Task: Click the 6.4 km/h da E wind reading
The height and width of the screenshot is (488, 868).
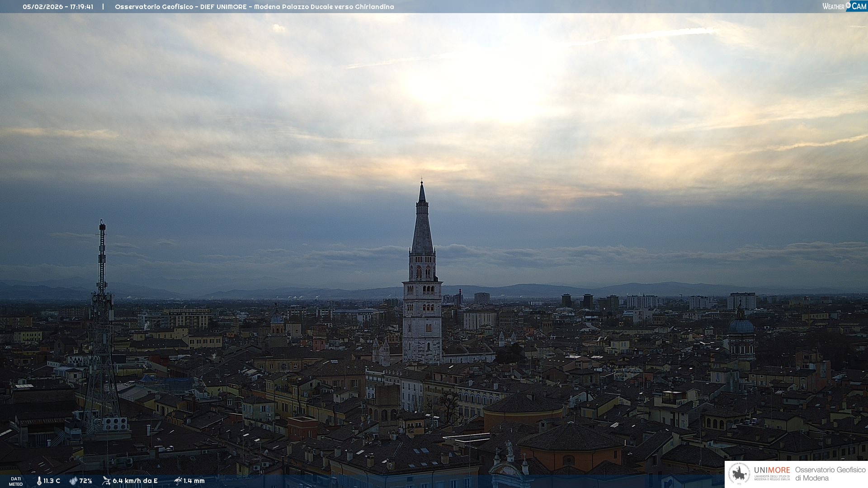Action: [135, 481]
